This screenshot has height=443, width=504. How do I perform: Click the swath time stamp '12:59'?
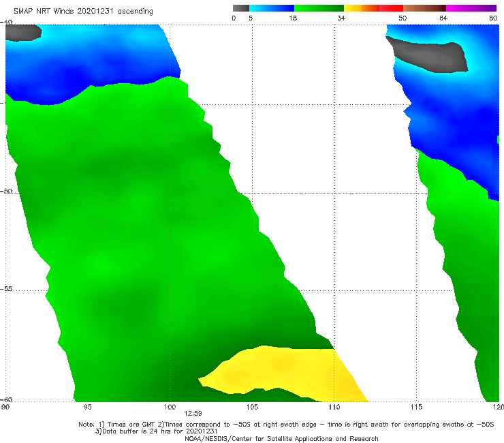pyautogui.click(x=193, y=414)
